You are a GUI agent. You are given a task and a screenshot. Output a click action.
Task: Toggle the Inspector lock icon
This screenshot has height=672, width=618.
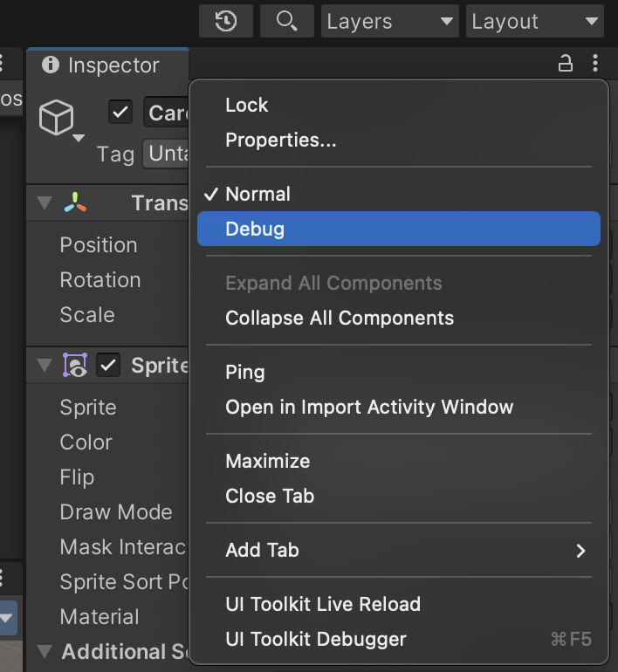[566, 64]
